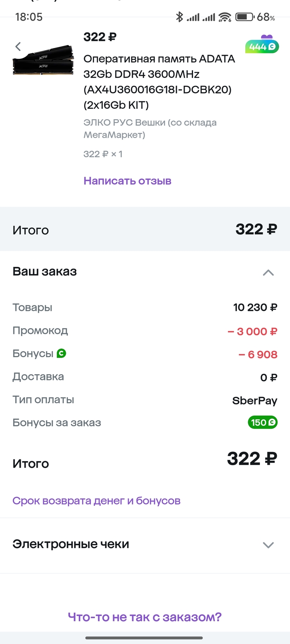The image size is (290, 644).
Task: Open Написать отзыв link
Action: [x=127, y=181]
